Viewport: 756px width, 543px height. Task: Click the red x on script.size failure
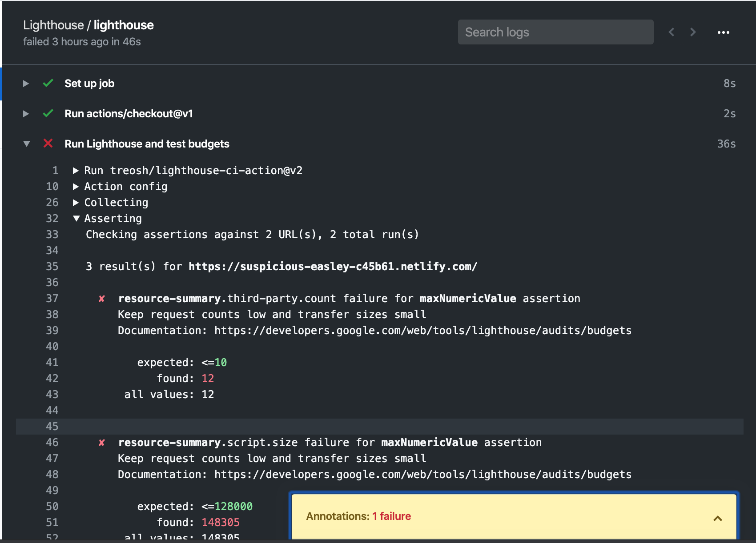click(x=102, y=443)
